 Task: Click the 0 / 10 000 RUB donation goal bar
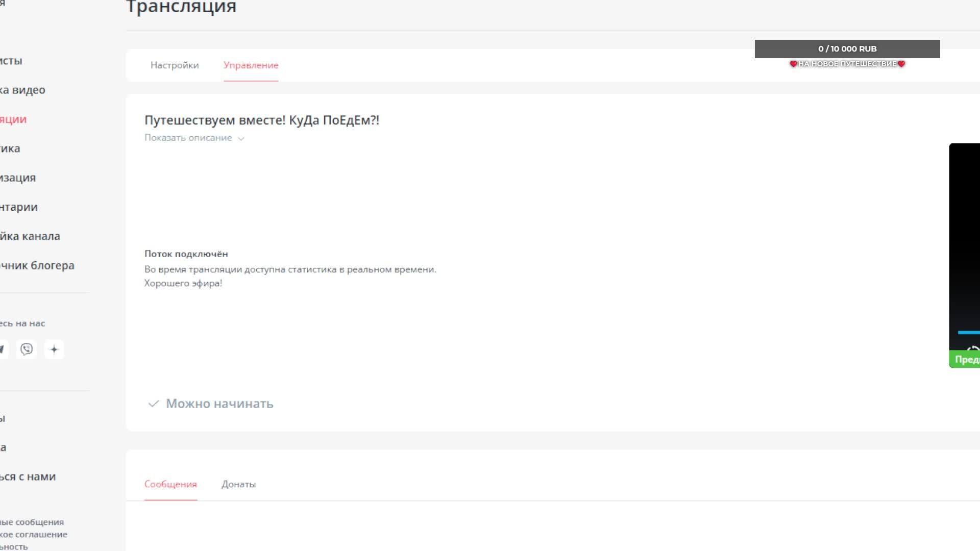(x=847, y=49)
